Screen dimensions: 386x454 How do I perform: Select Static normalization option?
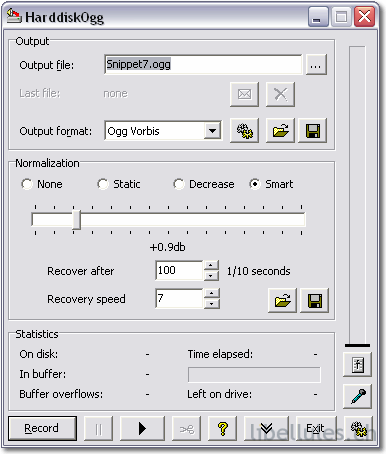(119, 184)
